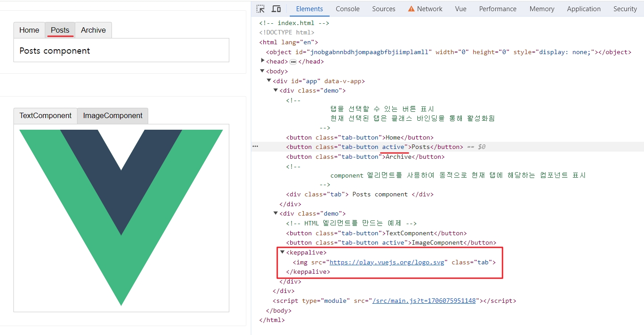Collapse the first div class="demo" node
This screenshot has height=335, width=644.
click(x=276, y=90)
